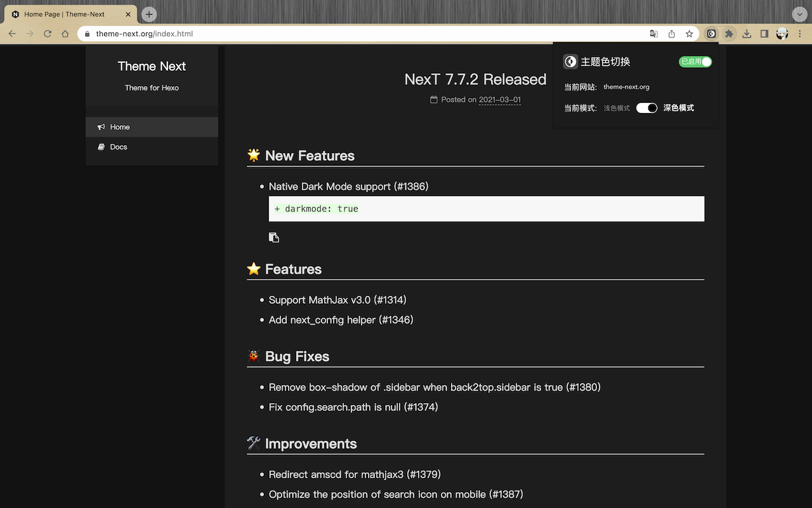The width and height of the screenshot is (812, 508).
Task: Click 'Add next_config helper (#1346)' item
Action: tap(341, 320)
